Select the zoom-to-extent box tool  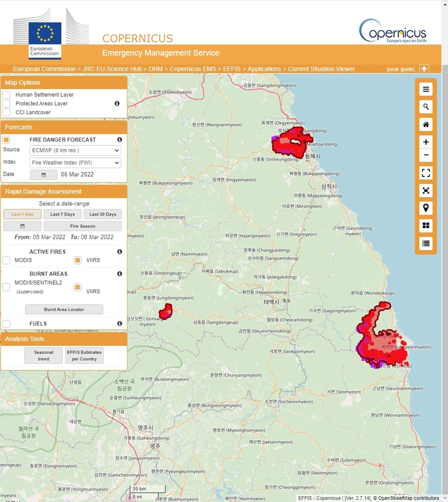tap(426, 191)
